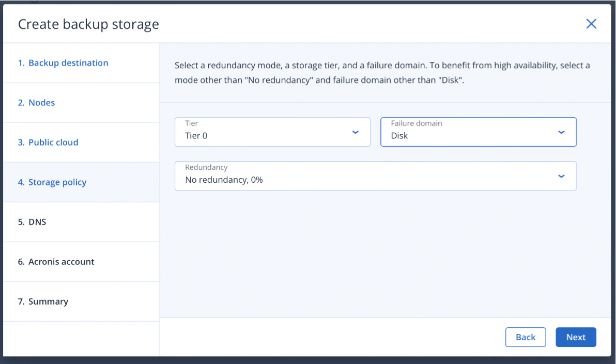Click the Tier dropdown chevron arrow
This screenshot has width=616, height=364.
[x=355, y=132]
